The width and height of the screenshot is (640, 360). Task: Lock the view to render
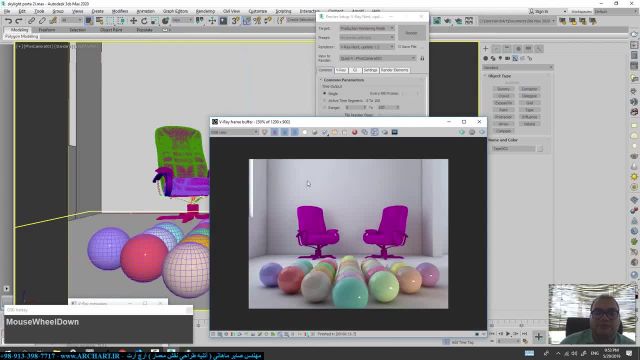pyautogui.click(x=422, y=58)
